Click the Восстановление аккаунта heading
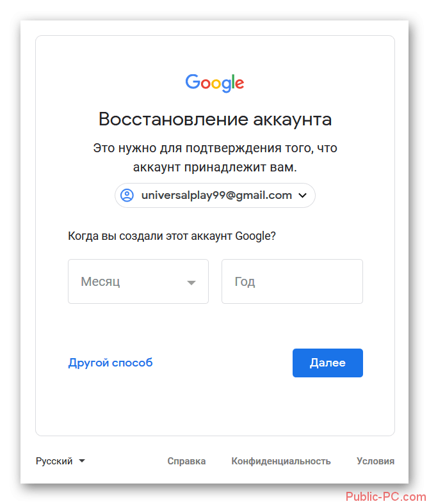Viewport: 429px width, 504px height. 215,119
